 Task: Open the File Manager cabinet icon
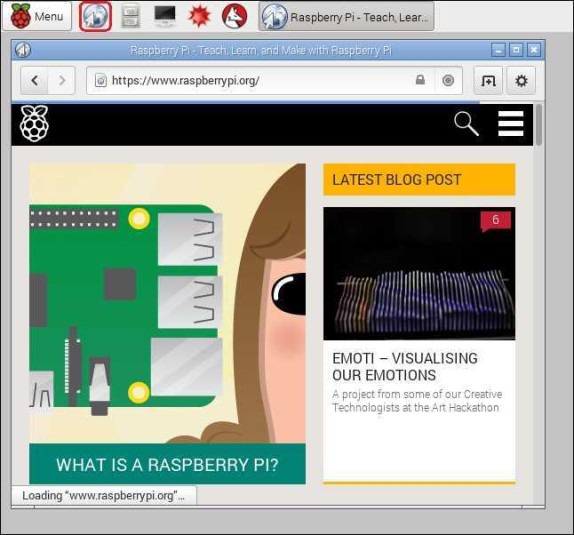tap(131, 16)
